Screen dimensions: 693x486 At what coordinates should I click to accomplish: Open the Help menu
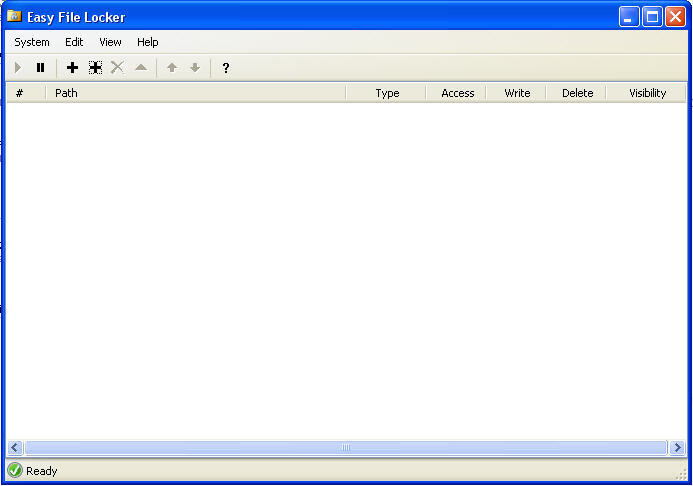click(148, 42)
